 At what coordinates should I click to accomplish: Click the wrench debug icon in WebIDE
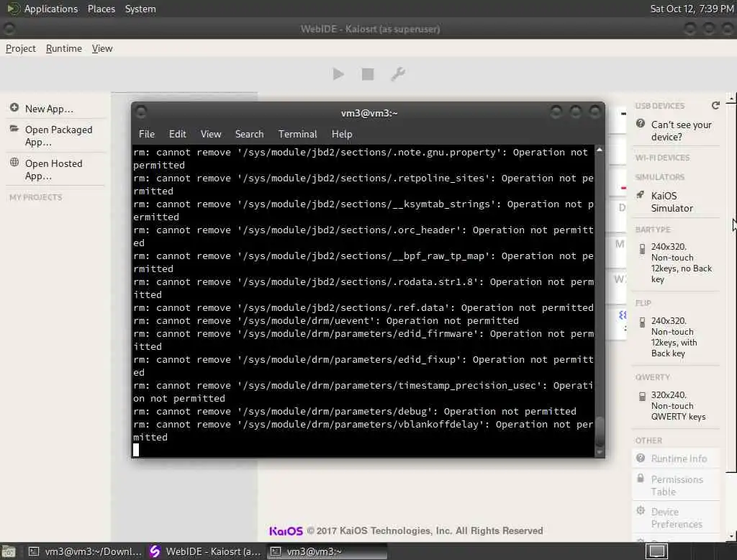(397, 74)
